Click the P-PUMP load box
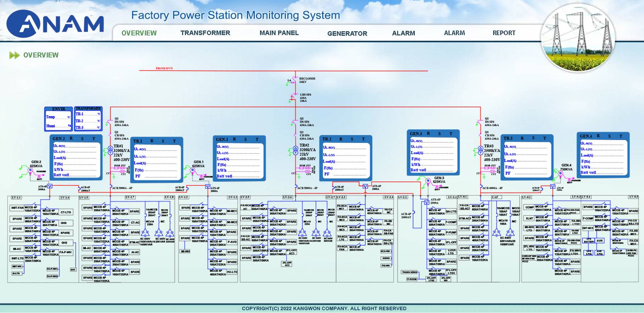 coord(451,233)
